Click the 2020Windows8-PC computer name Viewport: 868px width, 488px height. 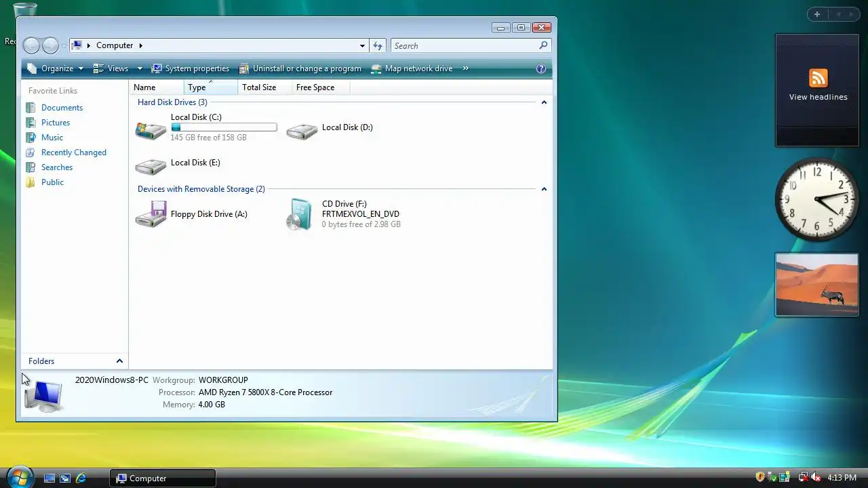coord(112,380)
